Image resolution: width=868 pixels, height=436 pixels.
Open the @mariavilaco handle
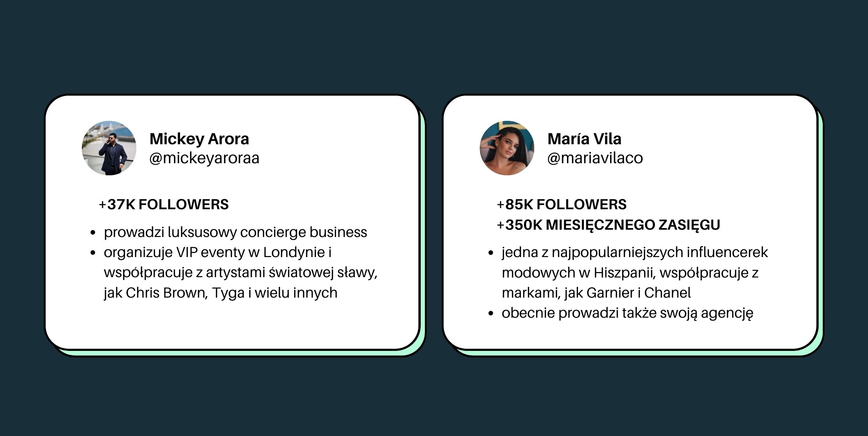(x=595, y=158)
